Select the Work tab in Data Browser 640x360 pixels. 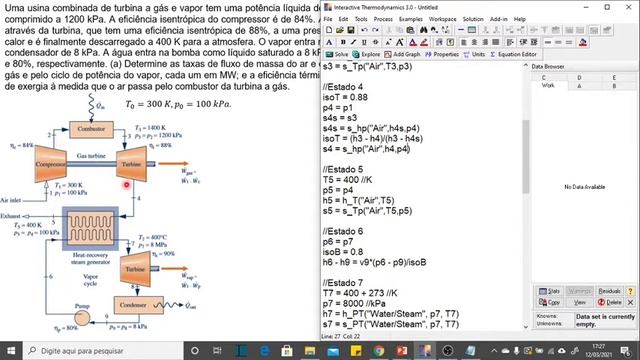pyautogui.click(x=548, y=85)
